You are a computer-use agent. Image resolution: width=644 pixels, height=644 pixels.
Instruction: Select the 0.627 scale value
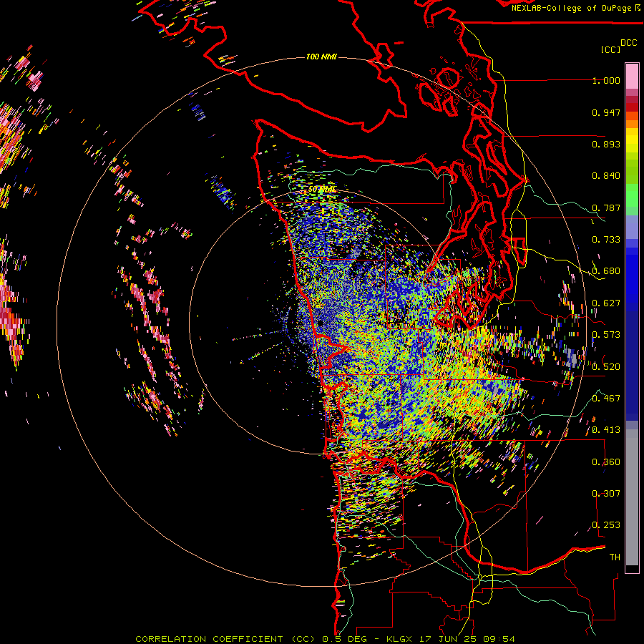coord(606,303)
